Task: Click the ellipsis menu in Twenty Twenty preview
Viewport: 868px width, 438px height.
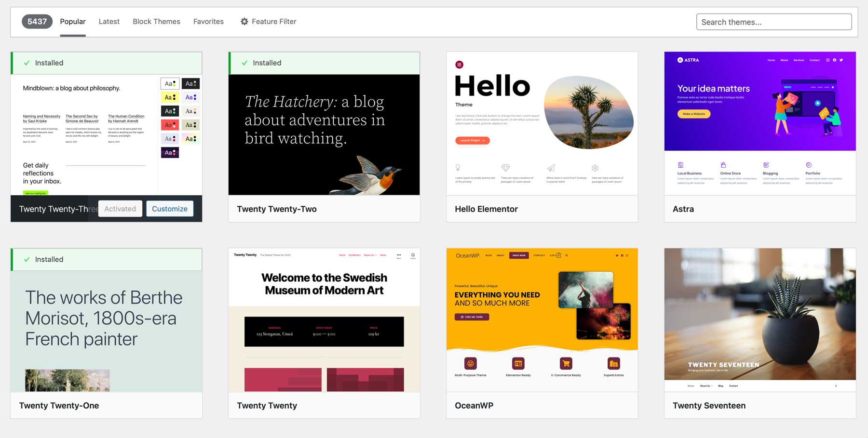Action: (x=399, y=255)
